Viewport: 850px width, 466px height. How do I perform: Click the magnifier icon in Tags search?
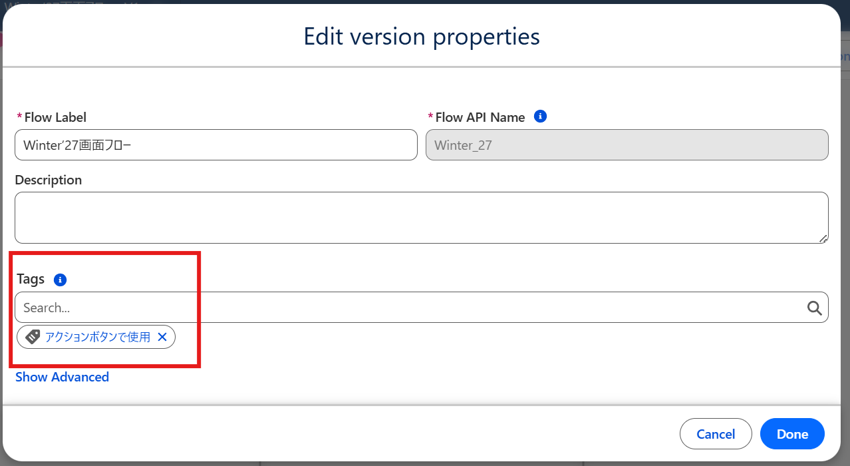coord(814,308)
